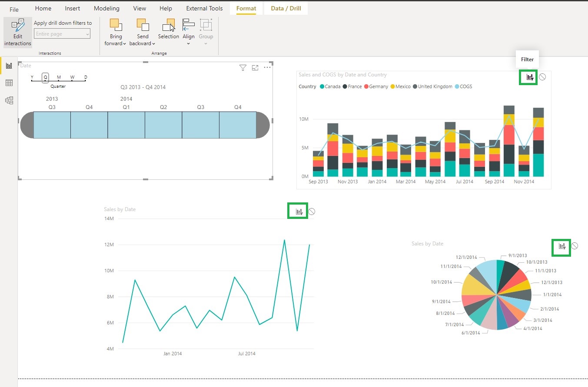Open the Bring forward dropdown
Screen dimensions: 588x387
click(116, 33)
